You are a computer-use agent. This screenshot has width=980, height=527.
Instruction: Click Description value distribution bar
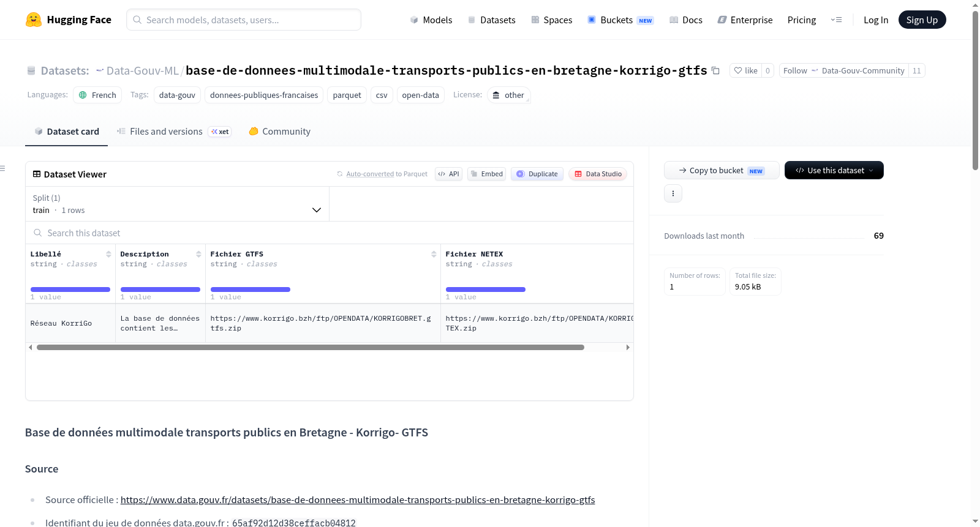coord(160,290)
